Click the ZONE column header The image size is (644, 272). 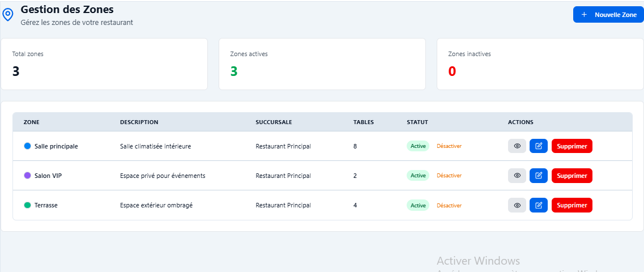32,122
